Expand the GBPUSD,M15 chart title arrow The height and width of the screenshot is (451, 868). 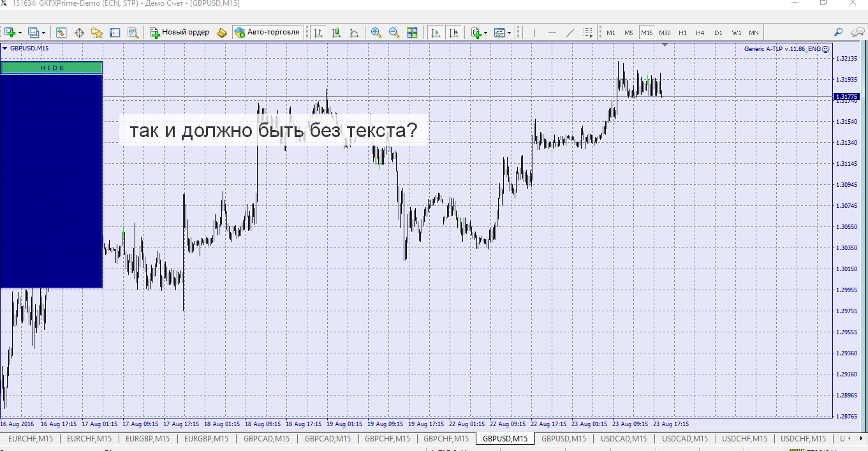[5, 48]
